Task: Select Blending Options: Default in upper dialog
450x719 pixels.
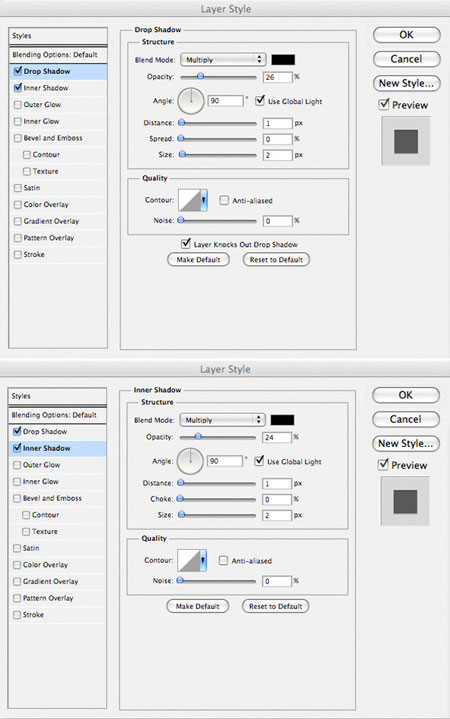Action: (x=58, y=55)
